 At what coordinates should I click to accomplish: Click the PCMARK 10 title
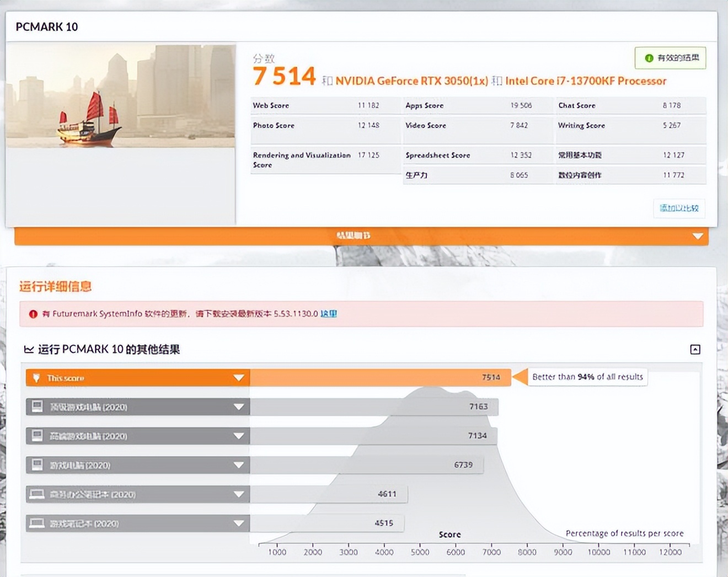(x=47, y=27)
